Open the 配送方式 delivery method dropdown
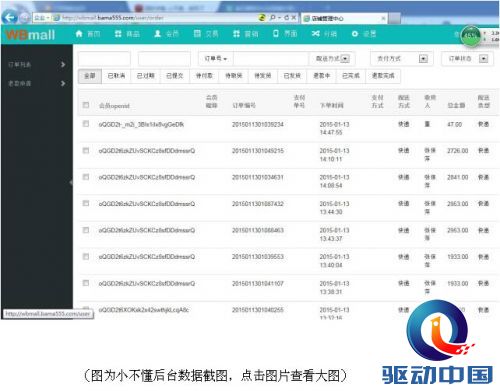 [332, 59]
